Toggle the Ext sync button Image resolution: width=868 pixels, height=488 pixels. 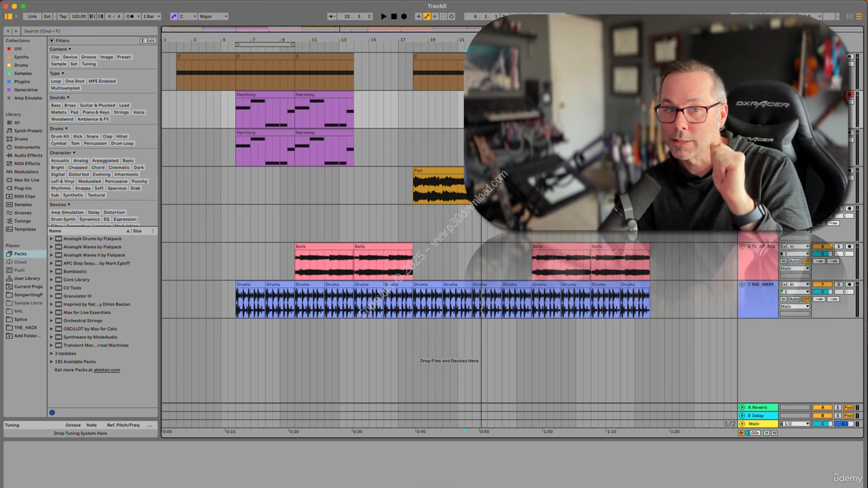pyautogui.click(x=47, y=16)
